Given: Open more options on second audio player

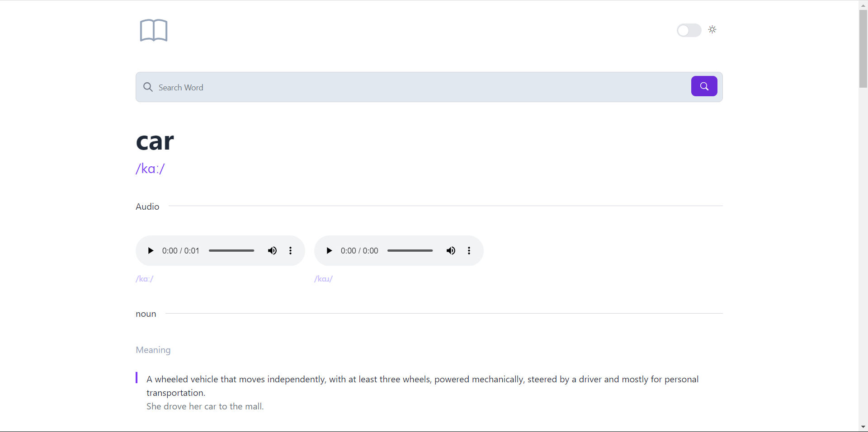Looking at the screenshot, I should click(469, 251).
